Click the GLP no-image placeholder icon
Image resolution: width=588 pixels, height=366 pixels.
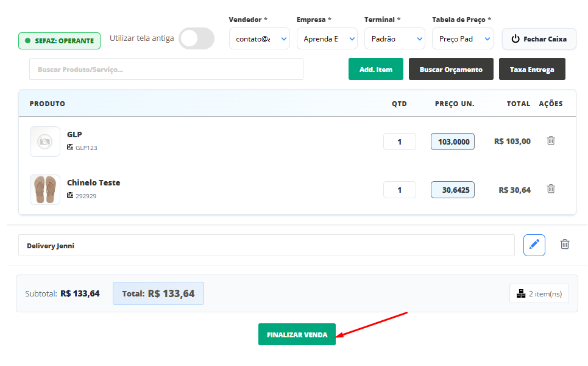pos(45,142)
